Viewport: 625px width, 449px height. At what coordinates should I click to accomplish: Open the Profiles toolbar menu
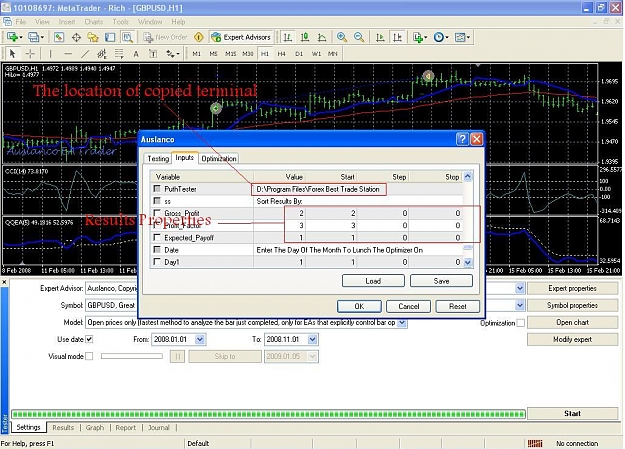36,37
